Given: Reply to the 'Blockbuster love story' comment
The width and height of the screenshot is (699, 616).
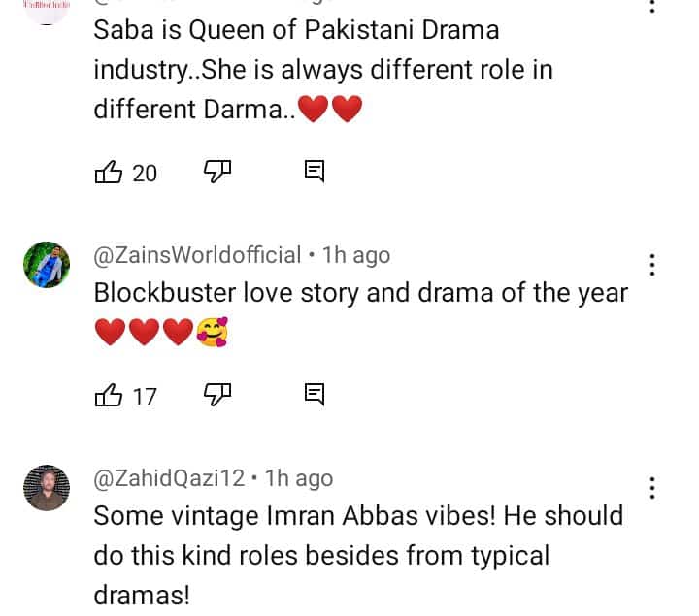Looking at the screenshot, I should [x=315, y=394].
